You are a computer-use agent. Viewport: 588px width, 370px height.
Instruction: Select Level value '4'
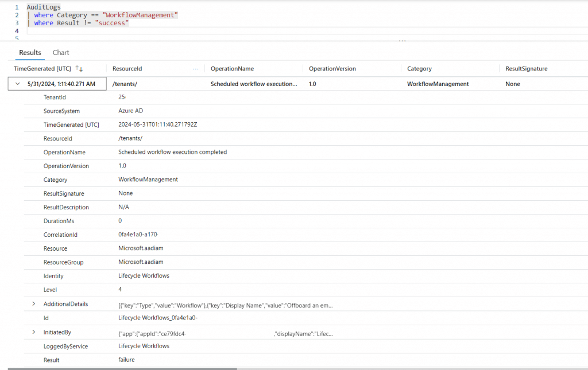pos(120,290)
